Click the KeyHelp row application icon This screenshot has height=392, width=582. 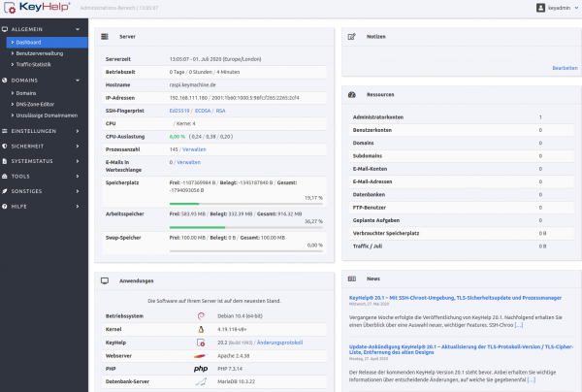coord(201,343)
